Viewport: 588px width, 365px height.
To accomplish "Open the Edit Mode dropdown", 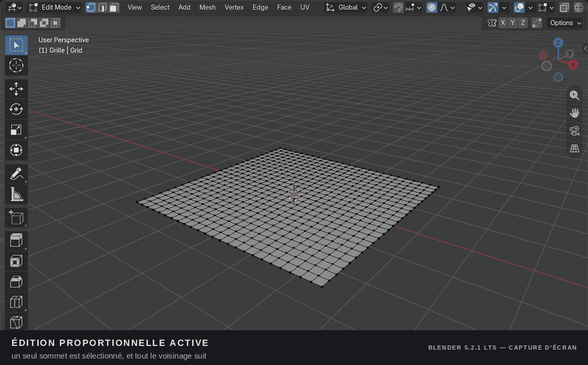I will pyautogui.click(x=55, y=7).
